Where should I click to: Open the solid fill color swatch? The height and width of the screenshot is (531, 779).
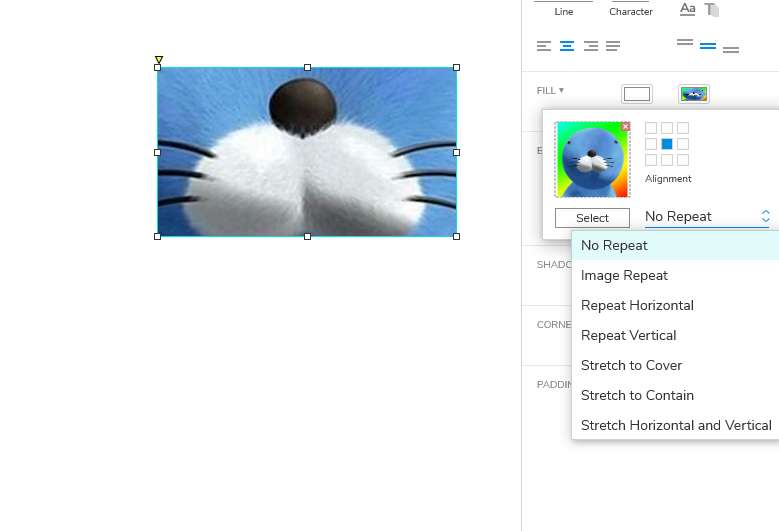pos(637,94)
